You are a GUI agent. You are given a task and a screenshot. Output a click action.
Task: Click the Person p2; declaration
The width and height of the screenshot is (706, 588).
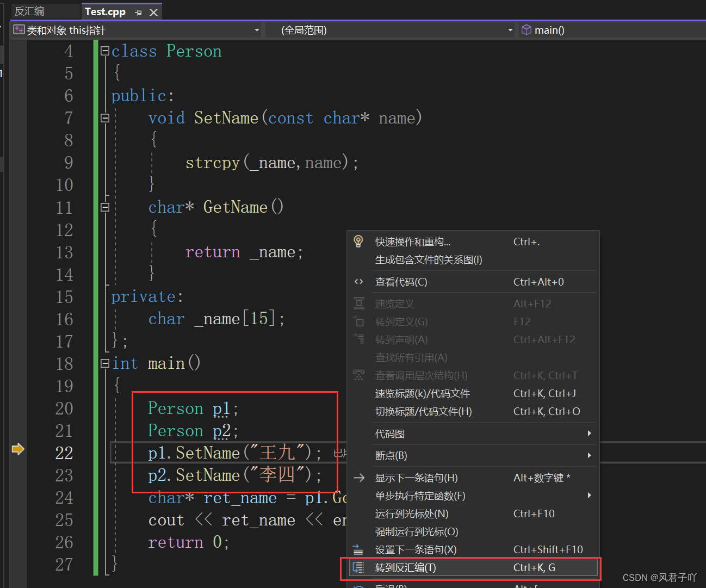pos(193,431)
